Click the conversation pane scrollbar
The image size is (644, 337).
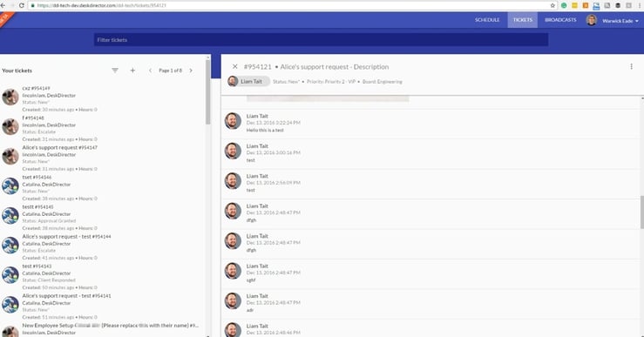(x=642, y=212)
